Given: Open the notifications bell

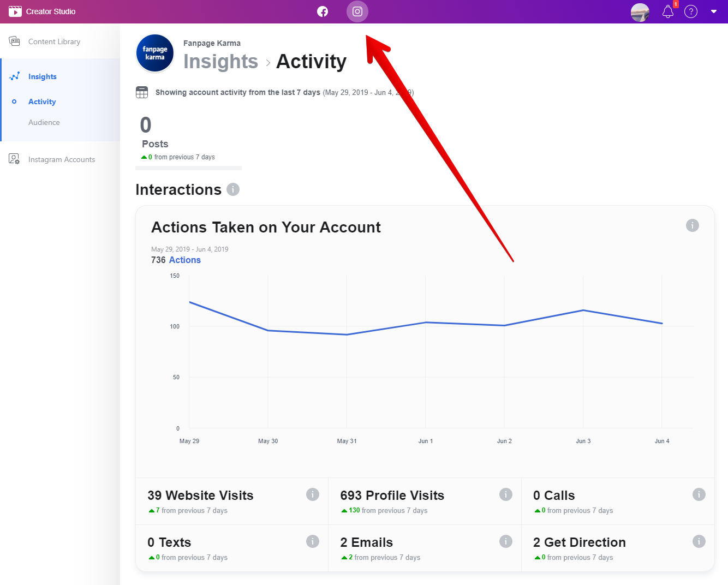Looking at the screenshot, I should 668,11.
